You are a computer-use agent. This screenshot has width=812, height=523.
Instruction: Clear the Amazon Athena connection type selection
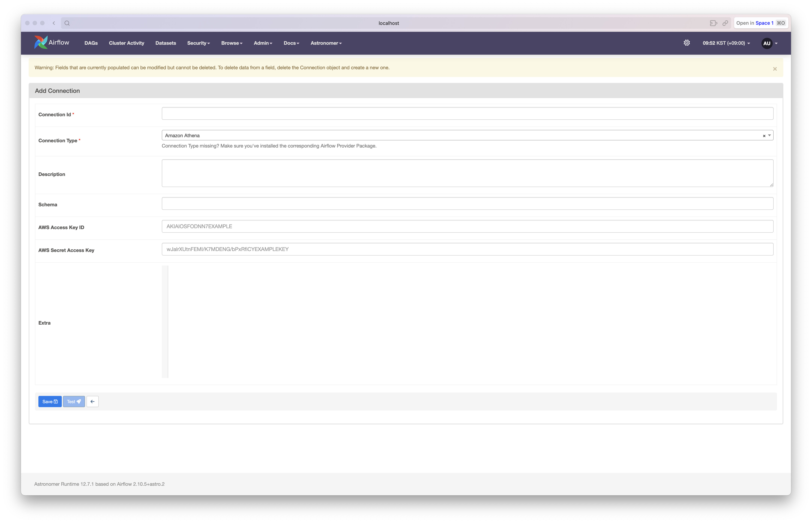click(x=764, y=136)
